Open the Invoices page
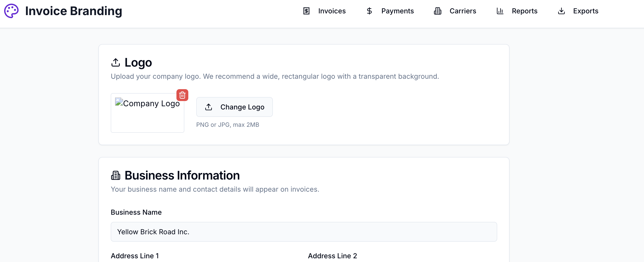Viewport: 644px width, 262px height. [332, 11]
